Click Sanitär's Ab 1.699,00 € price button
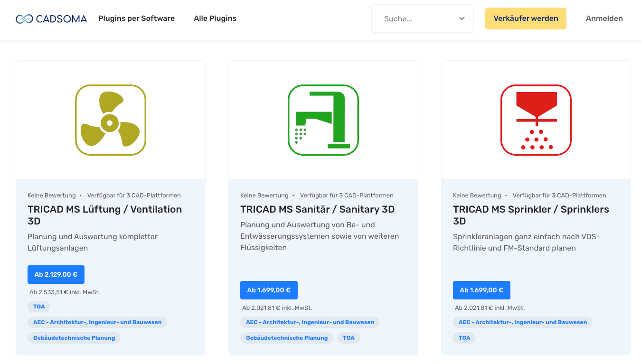Screen dimensions: 641x364 (269, 290)
